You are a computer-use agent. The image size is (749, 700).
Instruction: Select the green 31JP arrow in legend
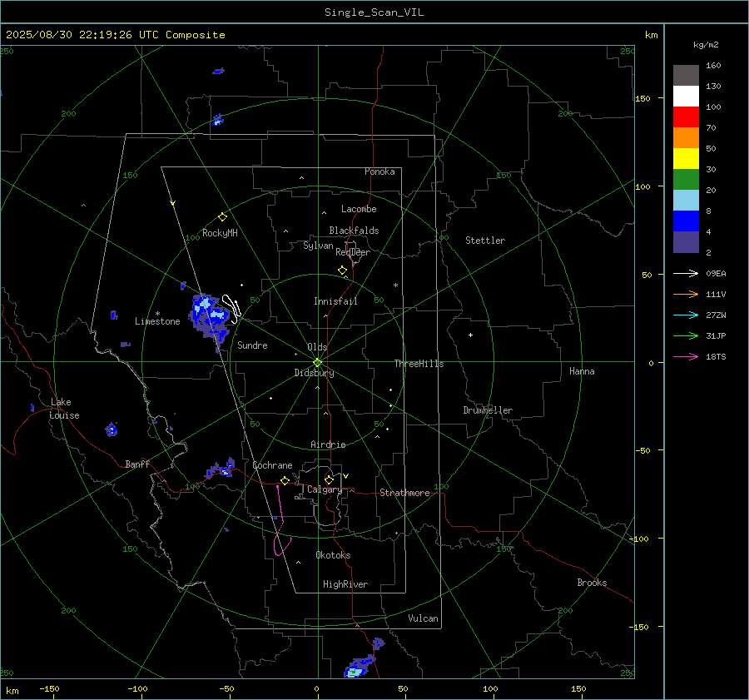pyautogui.click(x=686, y=336)
